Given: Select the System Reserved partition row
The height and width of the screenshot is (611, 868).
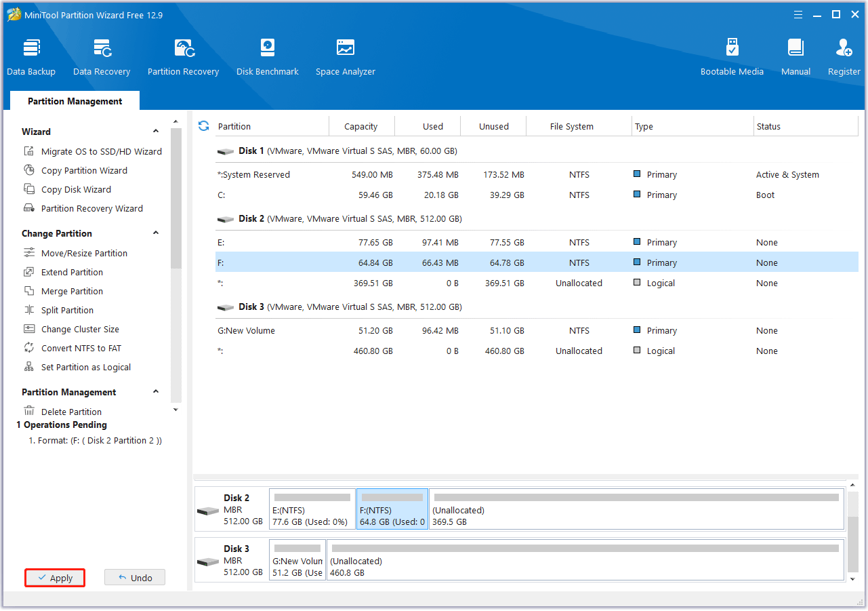Looking at the screenshot, I should 537,174.
